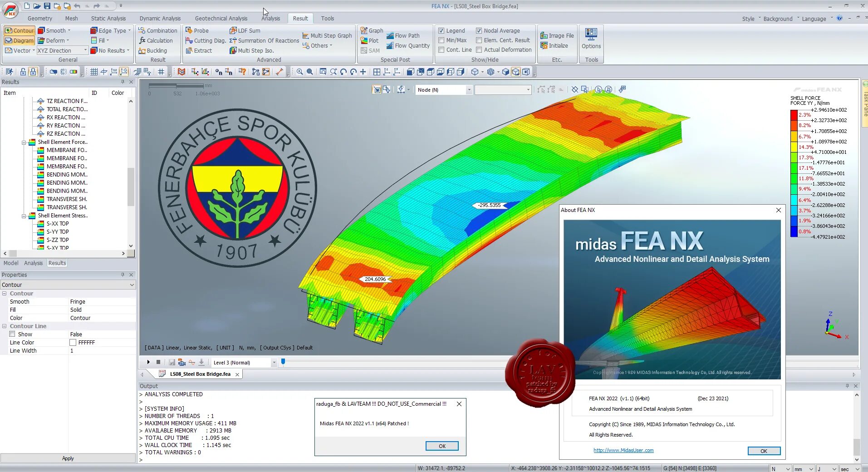
Task: Click OK in the Patched message dialog
Action: (442, 446)
